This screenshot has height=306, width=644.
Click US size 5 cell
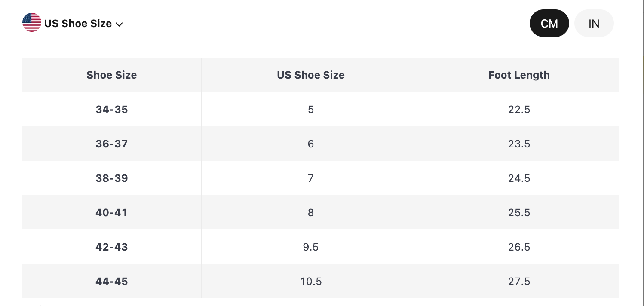click(x=310, y=109)
